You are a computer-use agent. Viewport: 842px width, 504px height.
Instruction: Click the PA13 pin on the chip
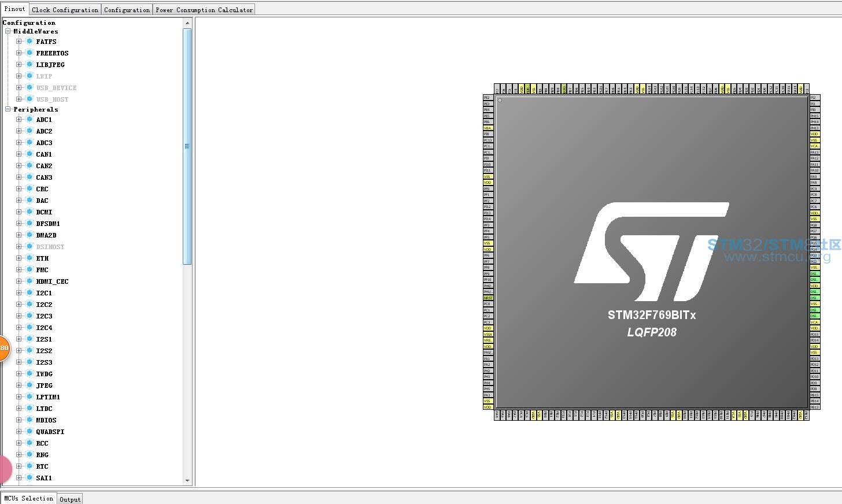click(815, 153)
